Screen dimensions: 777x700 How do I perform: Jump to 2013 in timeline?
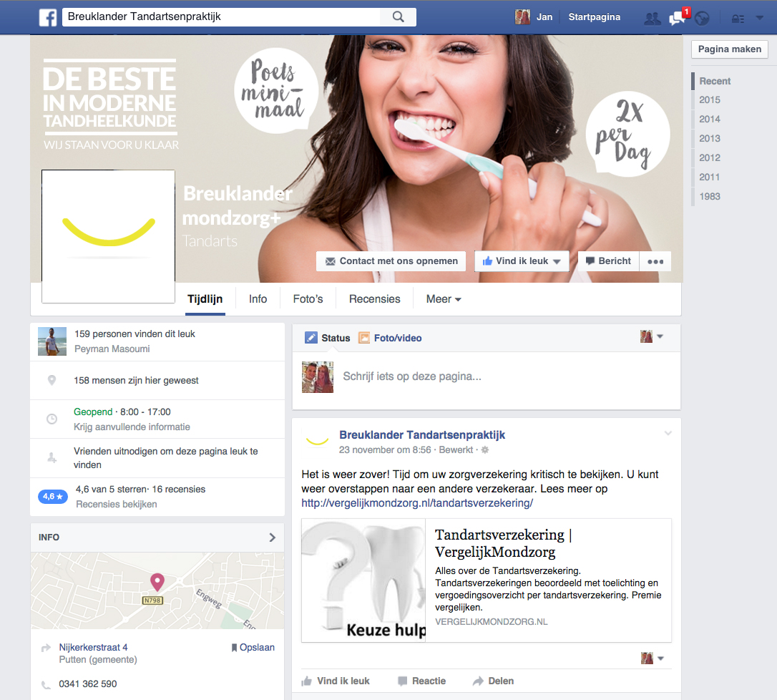(x=710, y=138)
